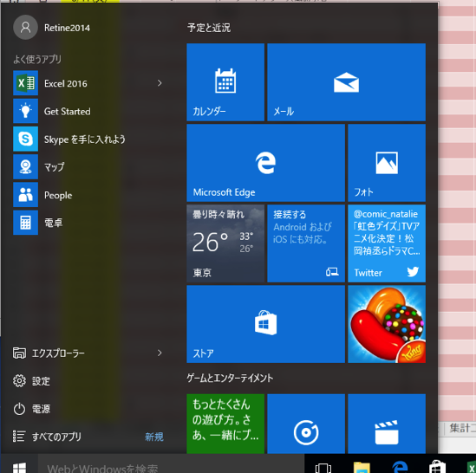Open the 東京 weather tile
The width and height of the screenshot is (476, 473).
point(225,243)
